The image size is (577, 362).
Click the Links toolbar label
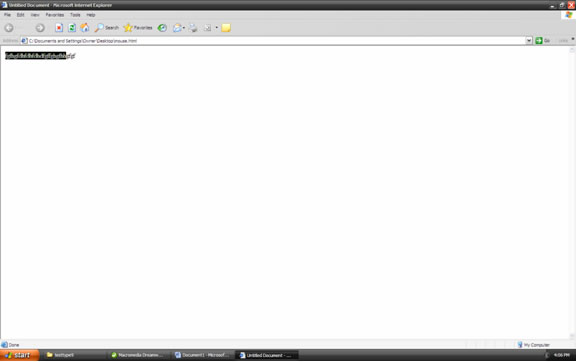tap(563, 41)
